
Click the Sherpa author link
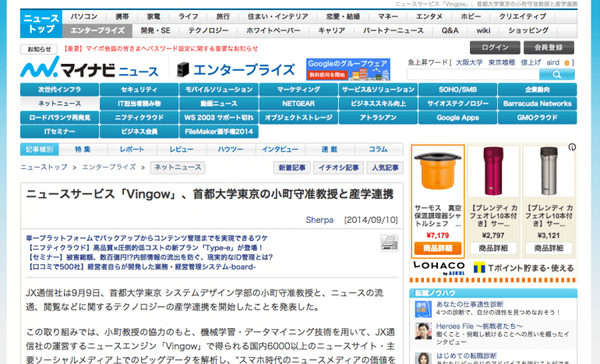[x=319, y=220]
